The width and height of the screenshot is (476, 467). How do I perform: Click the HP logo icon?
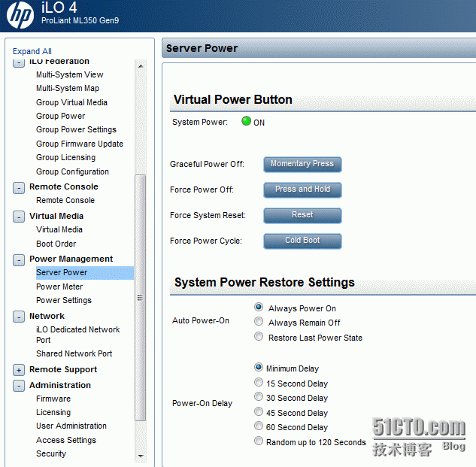20,15
